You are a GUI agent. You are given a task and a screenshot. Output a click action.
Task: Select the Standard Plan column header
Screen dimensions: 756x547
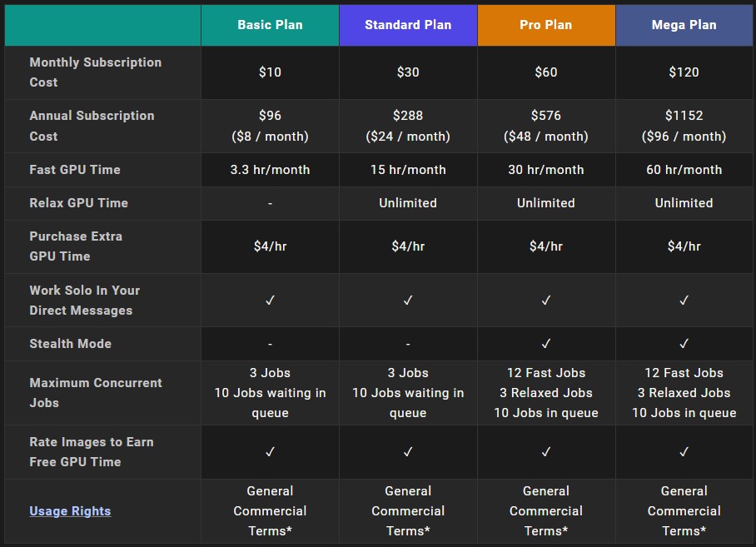point(408,25)
